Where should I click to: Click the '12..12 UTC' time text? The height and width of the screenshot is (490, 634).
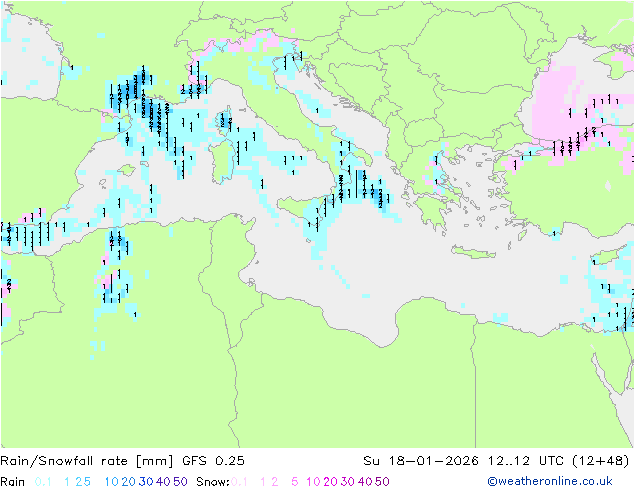coord(526,461)
